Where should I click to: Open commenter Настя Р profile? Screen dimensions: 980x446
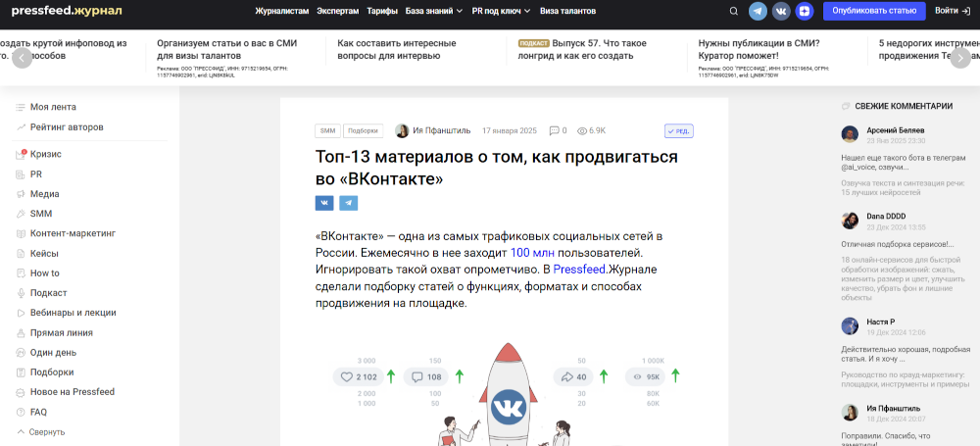pos(881,322)
